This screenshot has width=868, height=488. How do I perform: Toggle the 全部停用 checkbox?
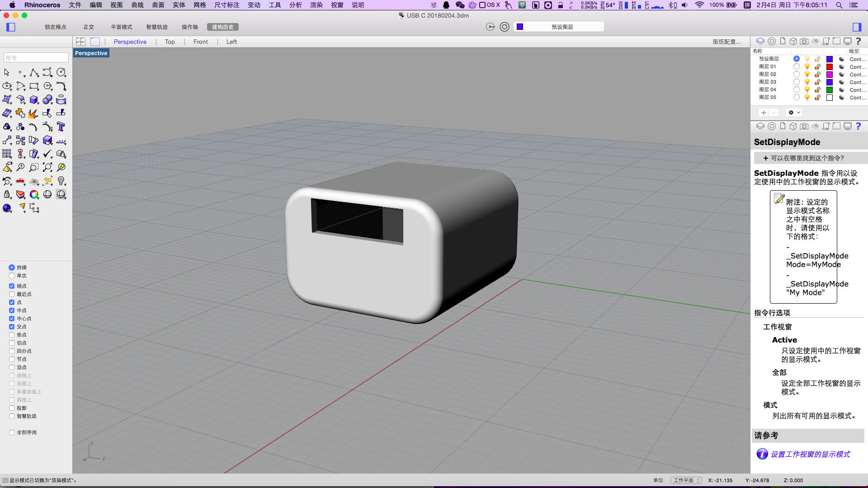[12, 432]
